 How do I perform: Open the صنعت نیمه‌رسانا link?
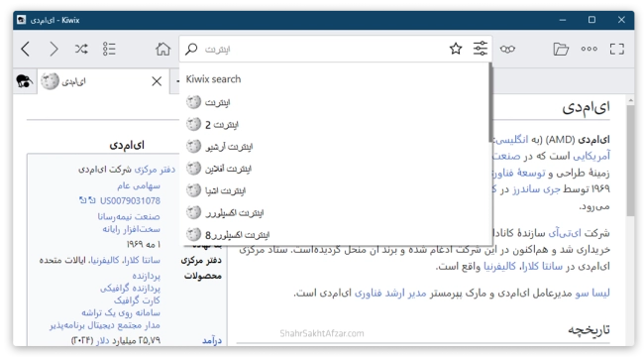click(x=129, y=216)
